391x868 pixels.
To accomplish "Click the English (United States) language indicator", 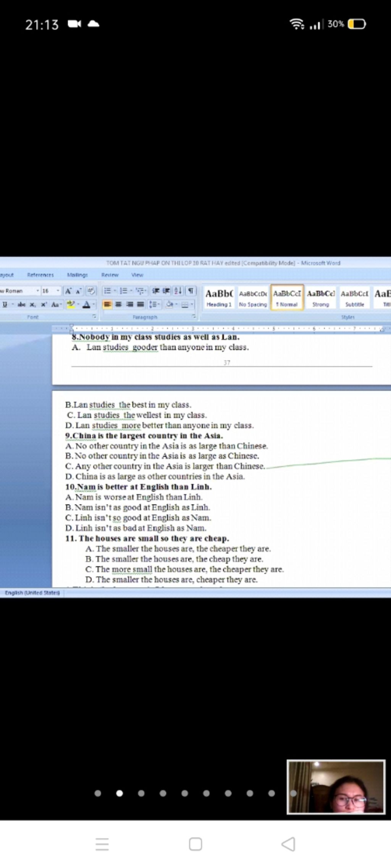I will 32,593.
